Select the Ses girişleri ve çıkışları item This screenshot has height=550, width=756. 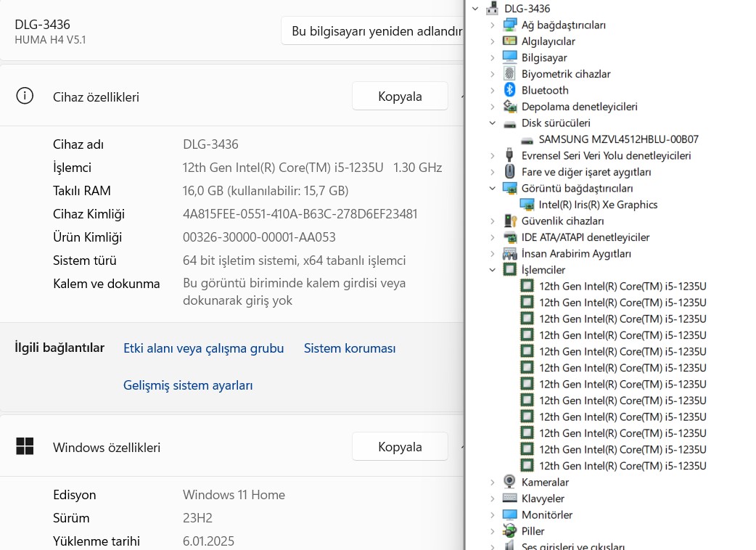572,546
